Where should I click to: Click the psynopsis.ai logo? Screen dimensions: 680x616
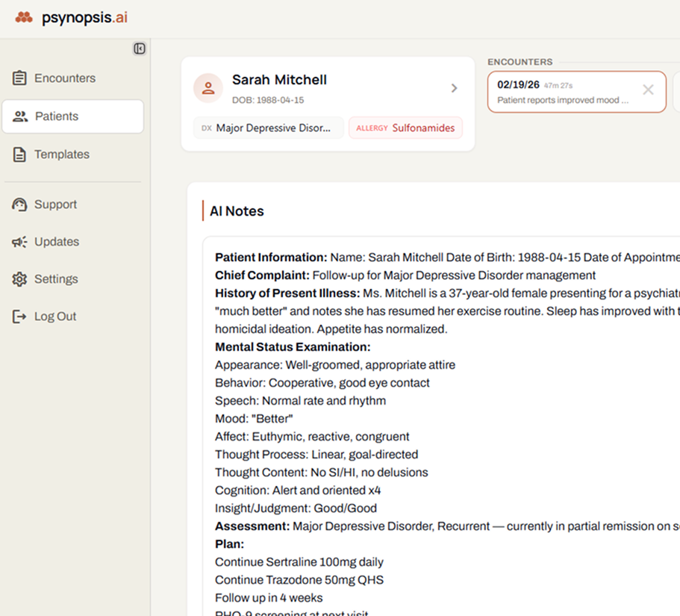pyautogui.click(x=72, y=17)
